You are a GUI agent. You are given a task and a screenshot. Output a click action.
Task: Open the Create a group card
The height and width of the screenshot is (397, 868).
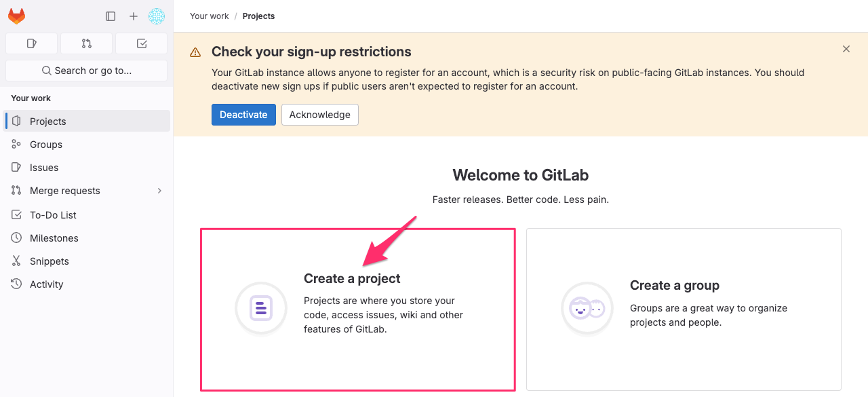[684, 309]
